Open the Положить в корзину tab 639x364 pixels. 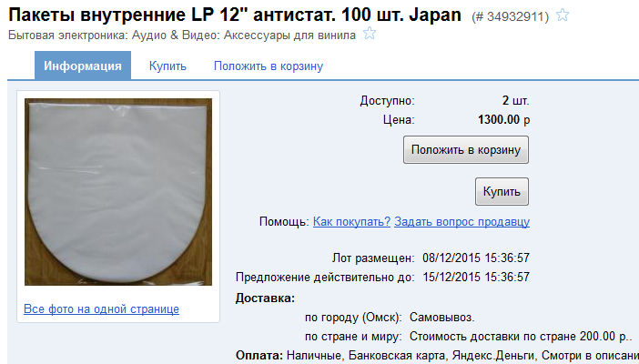click(269, 66)
